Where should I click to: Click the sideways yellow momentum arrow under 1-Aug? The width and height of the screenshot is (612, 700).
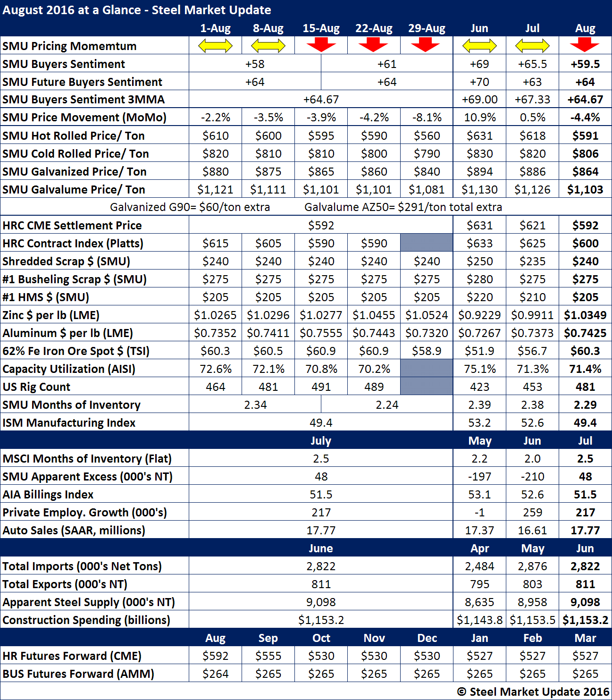point(215,46)
